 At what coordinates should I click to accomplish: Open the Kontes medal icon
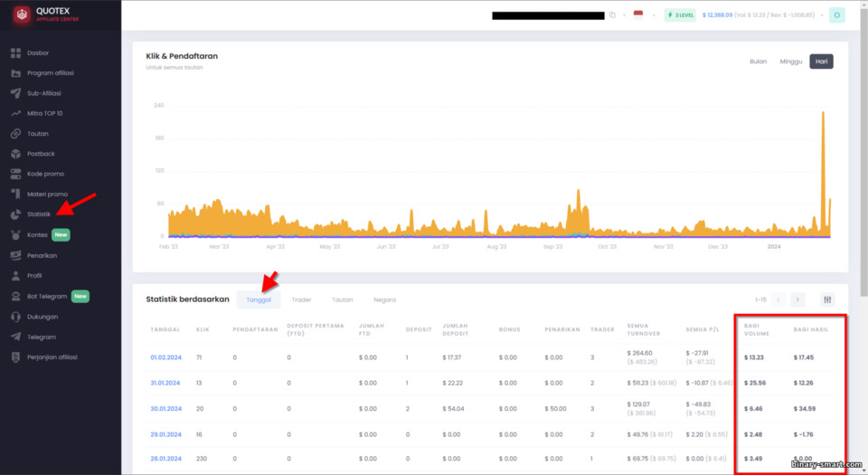[15, 234]
